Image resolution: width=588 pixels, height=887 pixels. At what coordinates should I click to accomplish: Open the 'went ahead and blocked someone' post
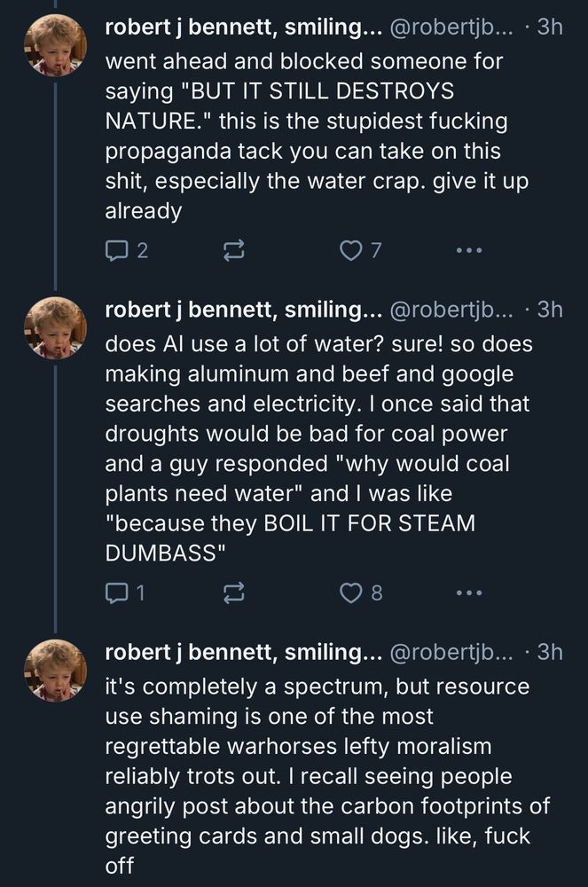click(317, 136)
